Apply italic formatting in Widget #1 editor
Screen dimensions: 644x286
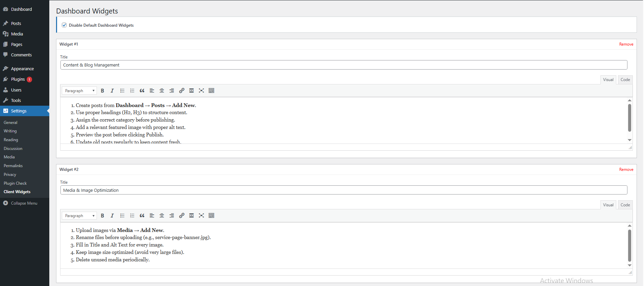click(x=112, y=90)
